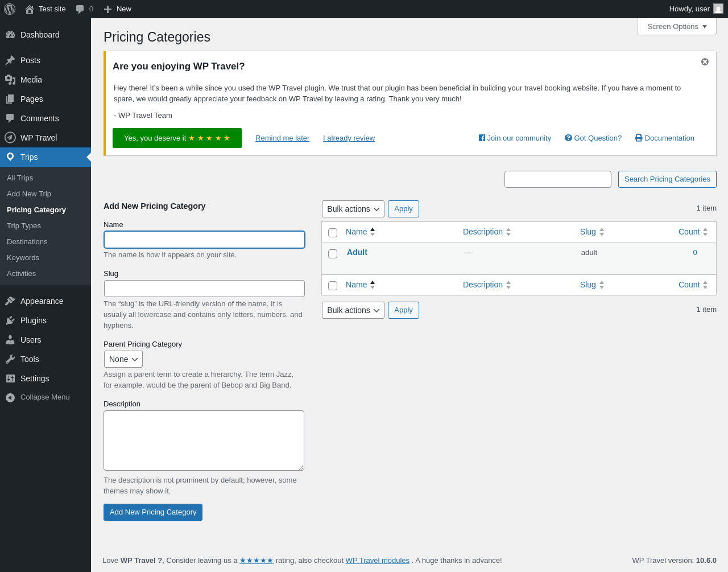Open the top Bulk actions dropdown

(353, 209)
